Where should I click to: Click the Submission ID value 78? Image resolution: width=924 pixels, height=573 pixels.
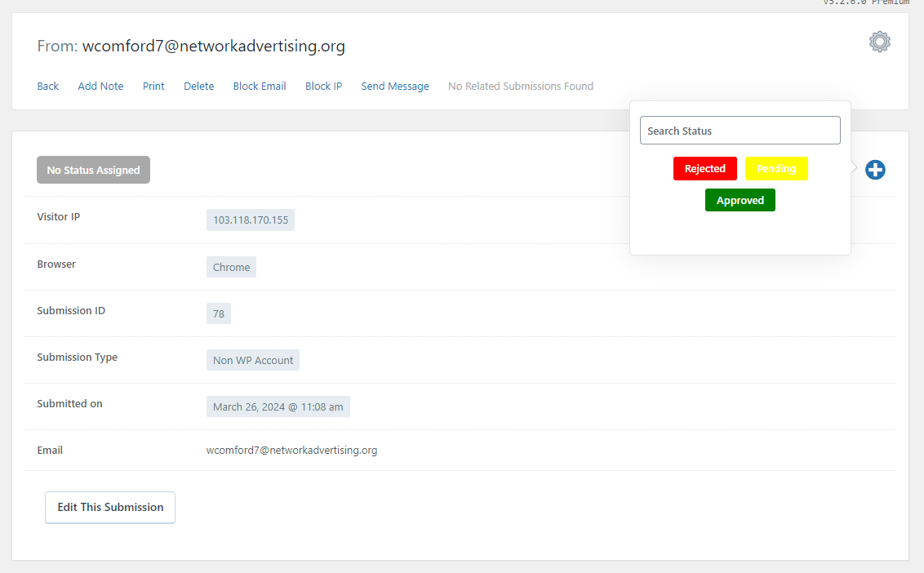[x=218, y=313]
